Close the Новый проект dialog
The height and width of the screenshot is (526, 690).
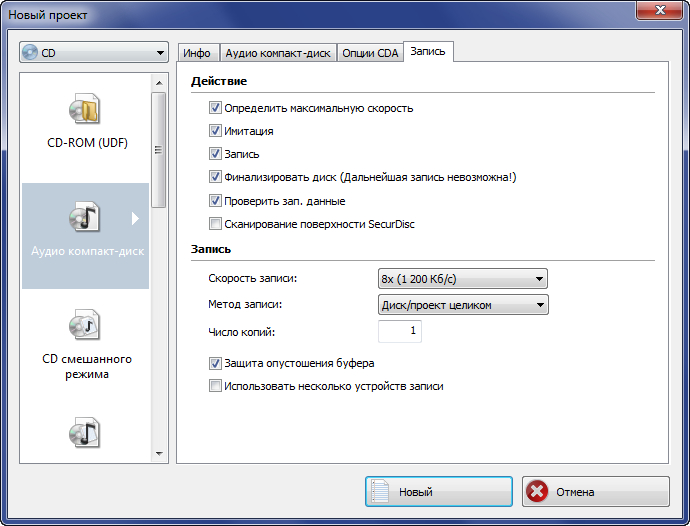[x=660, y=11]
